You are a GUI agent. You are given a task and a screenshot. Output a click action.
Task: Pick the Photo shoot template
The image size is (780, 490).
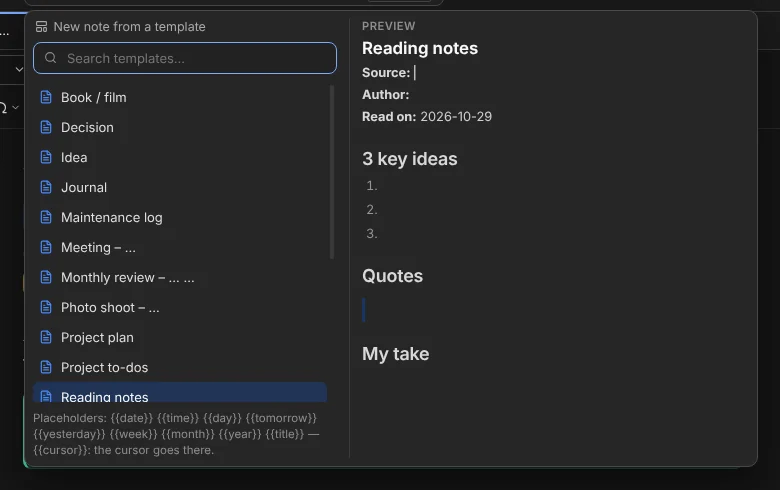180,307
